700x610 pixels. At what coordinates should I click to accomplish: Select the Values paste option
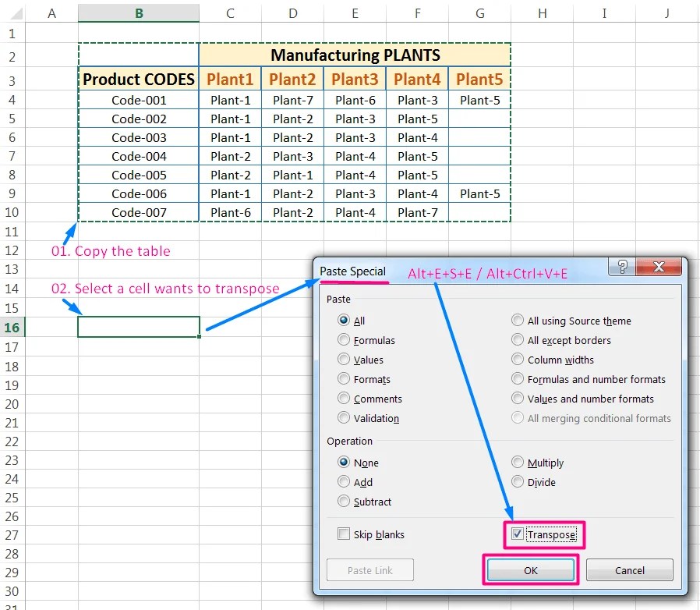[x=343, y=360]
